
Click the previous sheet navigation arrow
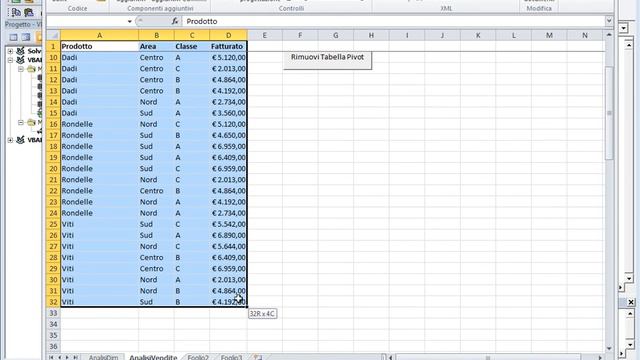[x=60, y=358]
